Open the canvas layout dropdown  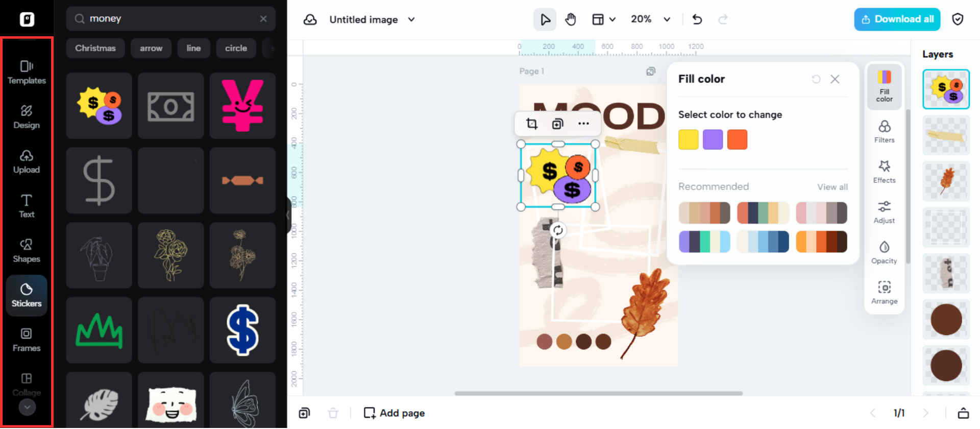pyautogui.click(x=604, y=19)
